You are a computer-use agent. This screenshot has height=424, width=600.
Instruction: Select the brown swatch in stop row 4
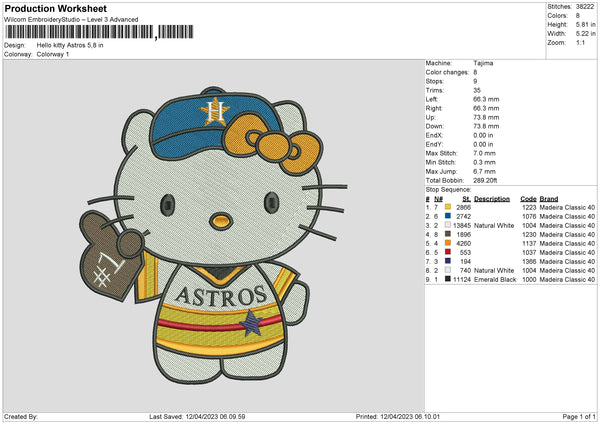tap(448, 234)
